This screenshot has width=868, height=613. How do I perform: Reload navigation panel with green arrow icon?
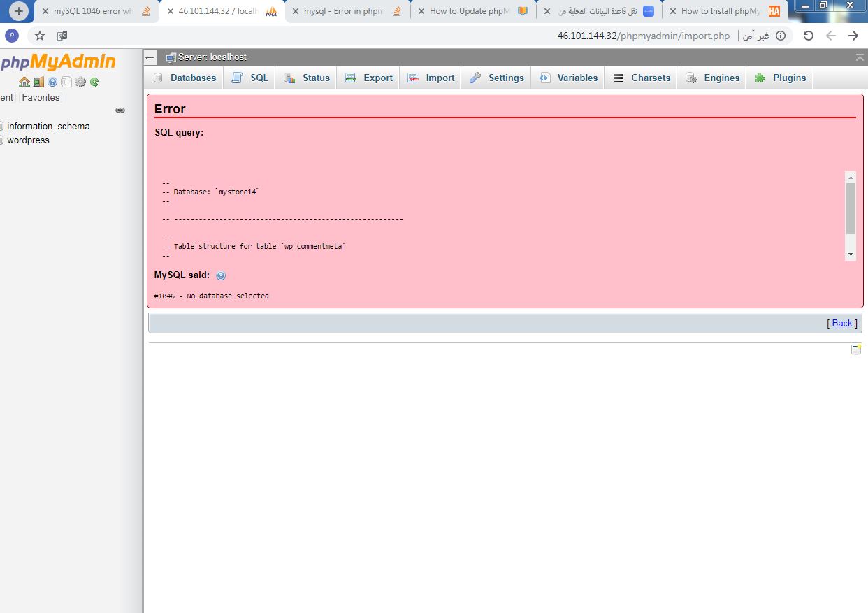pyautogui.click(x=94, y=82)
